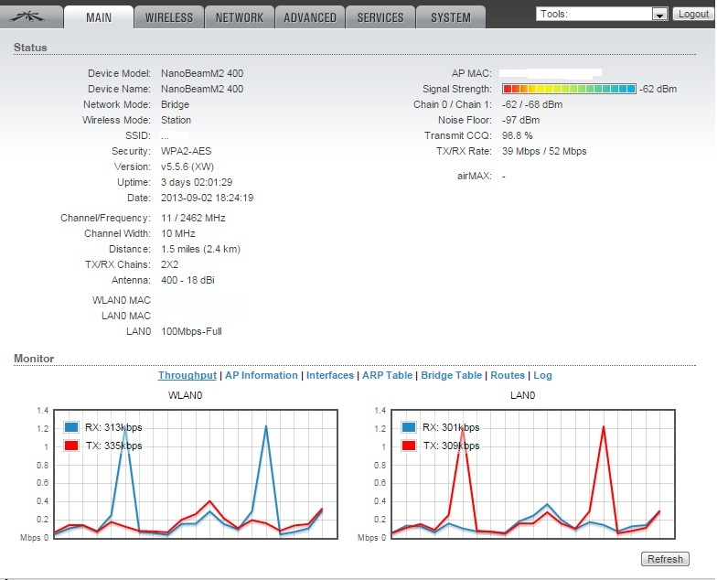Click the Distance value 1.5 miles (2.4 km)
728x580 pixels.
pos(200,249)
